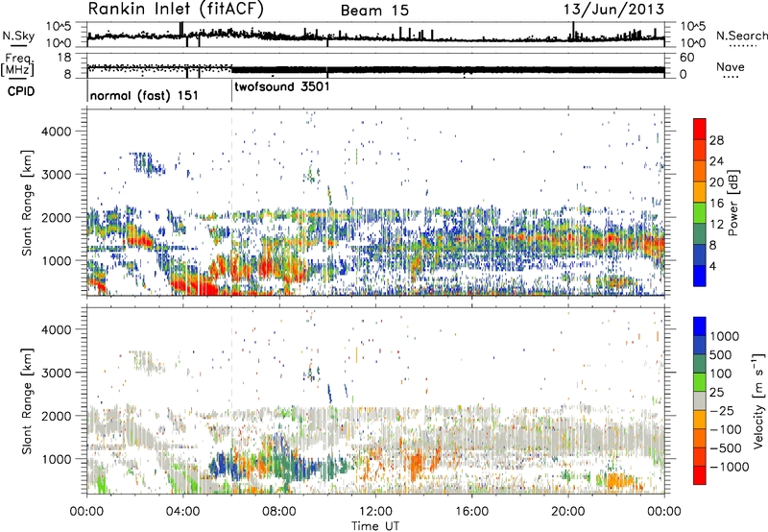
Task: Click the 'Time UT' axis title
Action: click(375, 525)
